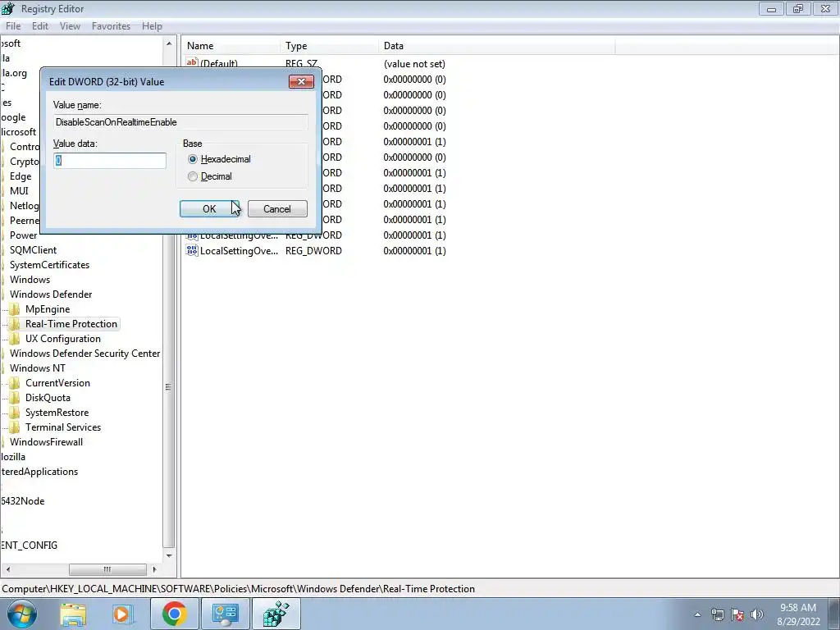Click the "(value not set)" data cell
The height and width of the screenshot is (630, 840).
click(414, 64)
